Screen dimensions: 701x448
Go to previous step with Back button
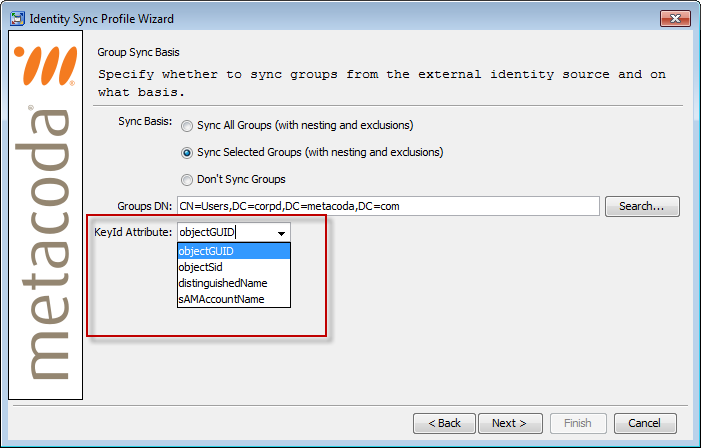[444, 423]
